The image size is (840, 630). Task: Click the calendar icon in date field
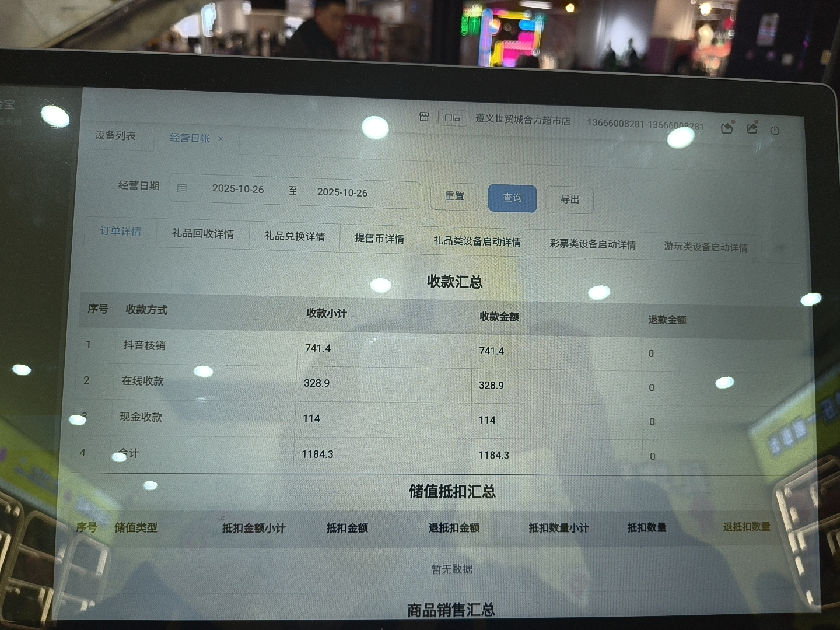click(182, 188)
